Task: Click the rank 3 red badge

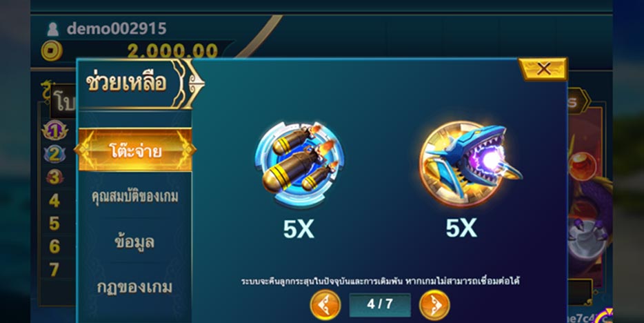Action: [x=54, y=177]
